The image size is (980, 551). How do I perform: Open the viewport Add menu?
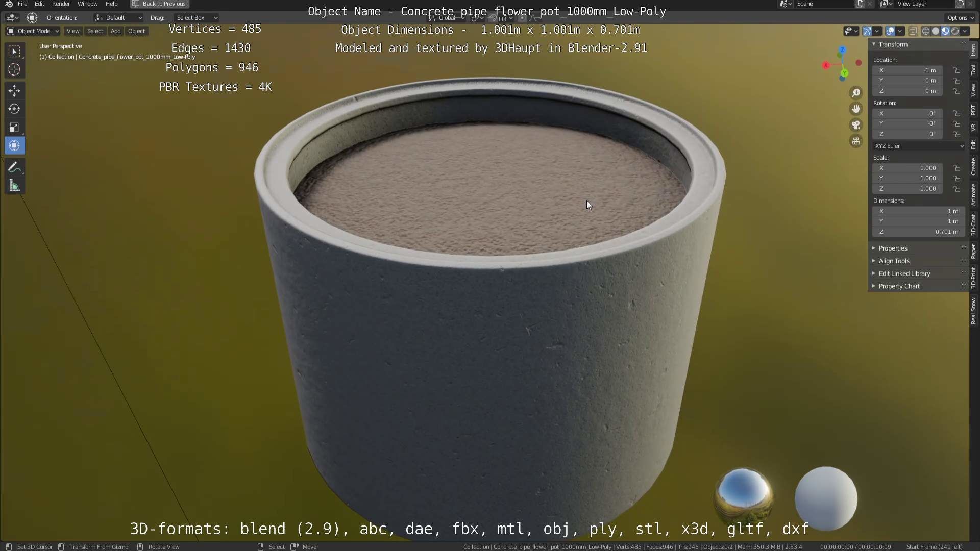pos(116,31)
